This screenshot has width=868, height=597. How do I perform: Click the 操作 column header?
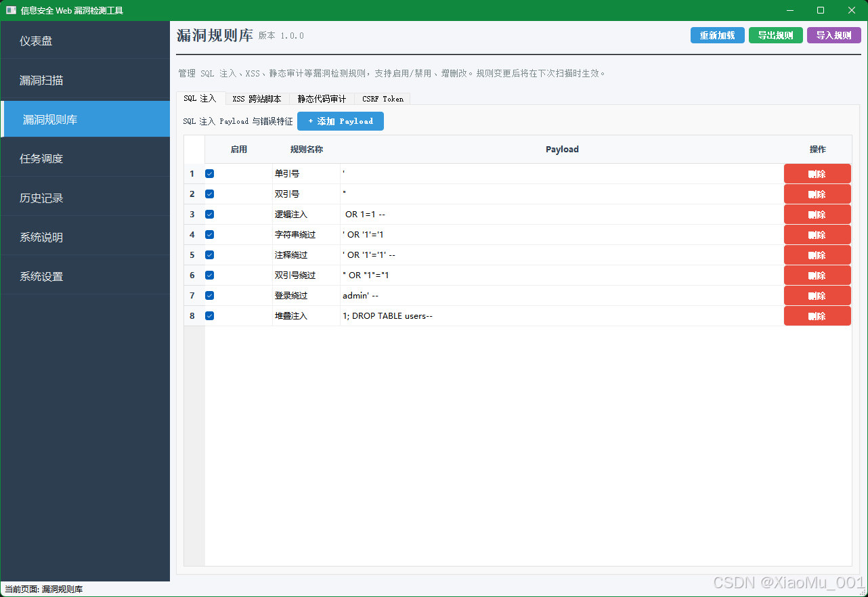coord(818,150)
